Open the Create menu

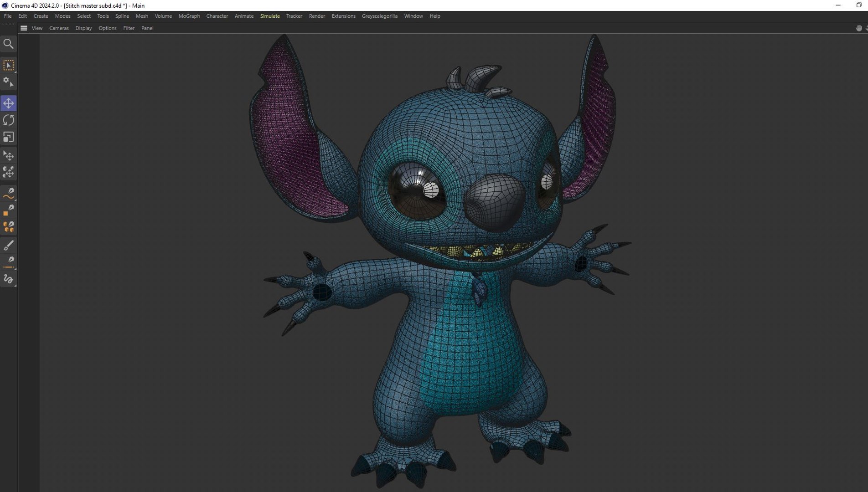(41, 16)
